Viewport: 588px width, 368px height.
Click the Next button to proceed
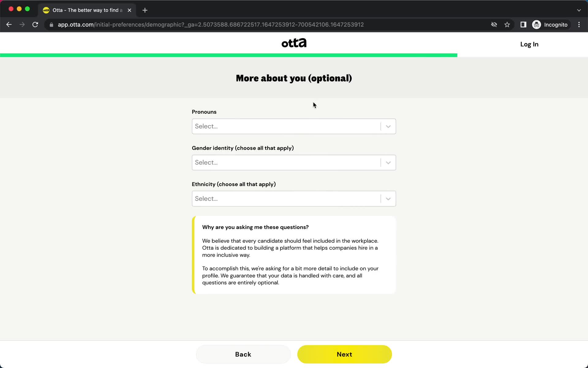tap(344, 354)
